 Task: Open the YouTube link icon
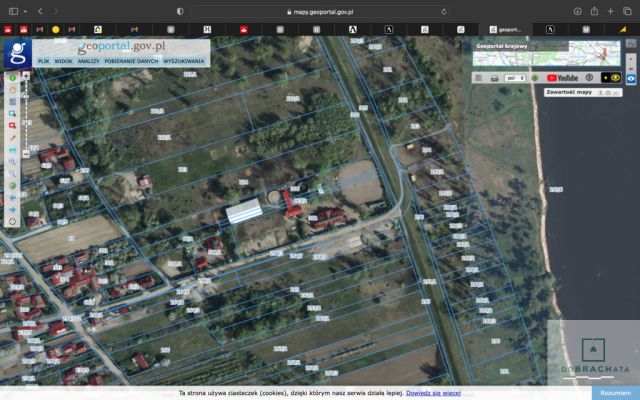tap(562, 78)
